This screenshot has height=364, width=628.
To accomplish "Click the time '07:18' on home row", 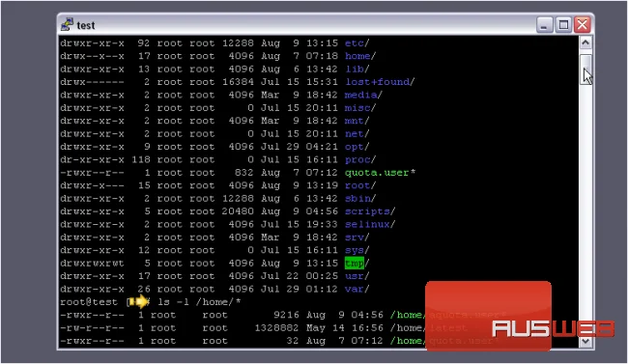I will point(323,56).
